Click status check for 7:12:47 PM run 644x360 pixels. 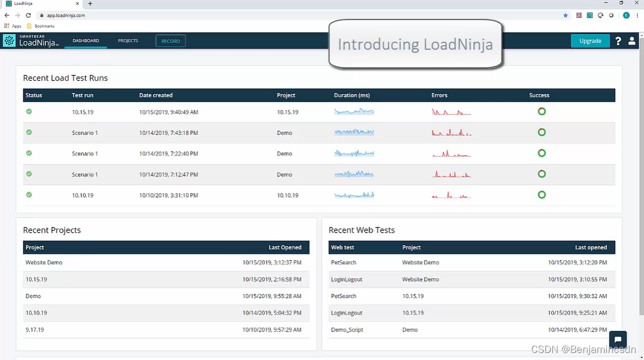click(29, 174)
